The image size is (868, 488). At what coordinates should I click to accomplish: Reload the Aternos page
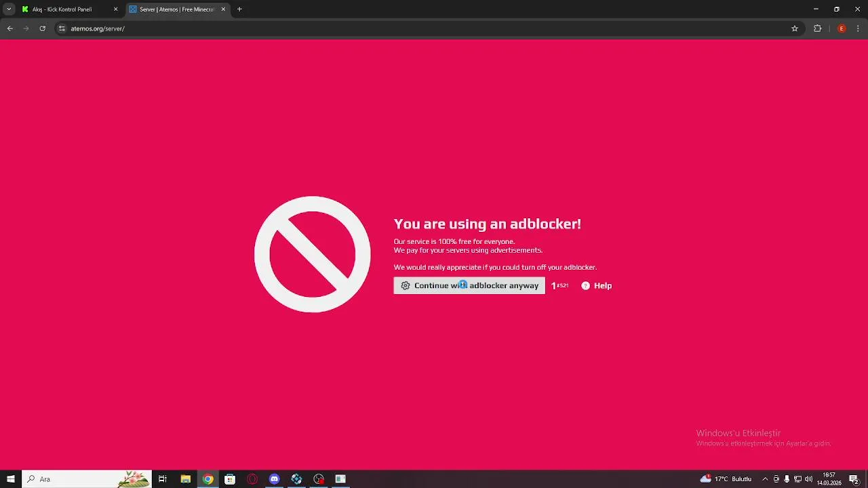43,28
